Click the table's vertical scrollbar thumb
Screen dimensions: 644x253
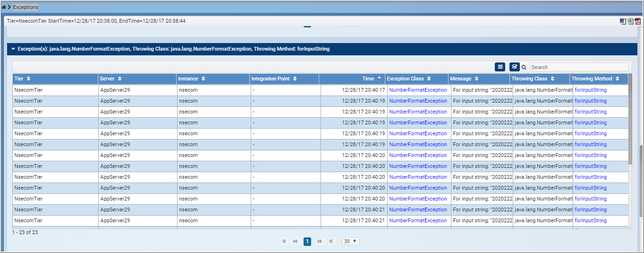(630, 118)
